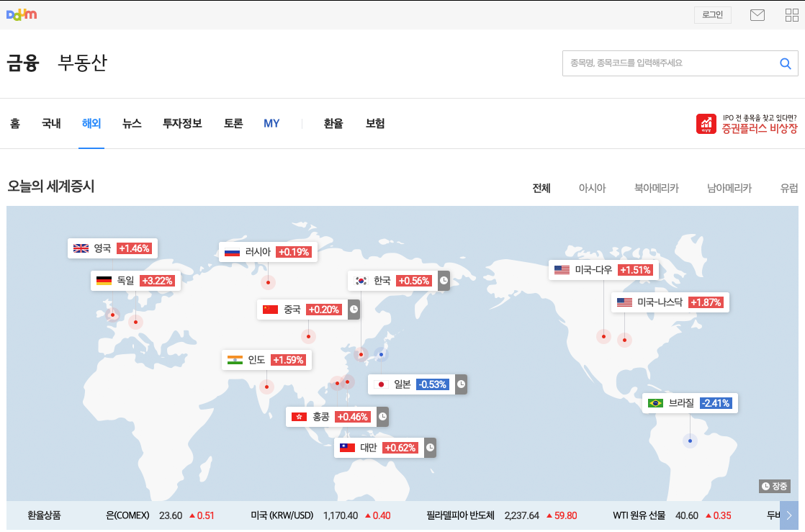805x532 pixels.
Task: Click the Daum logo
Action: point(22,14)
